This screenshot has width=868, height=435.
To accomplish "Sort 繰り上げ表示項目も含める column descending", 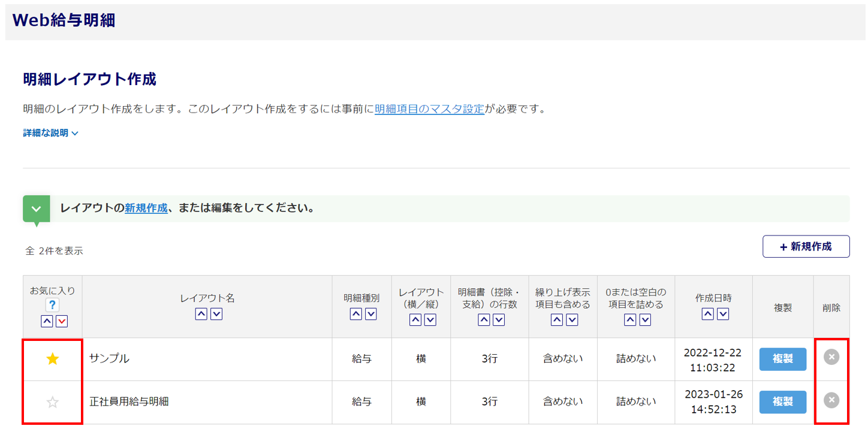I will 572,320.
